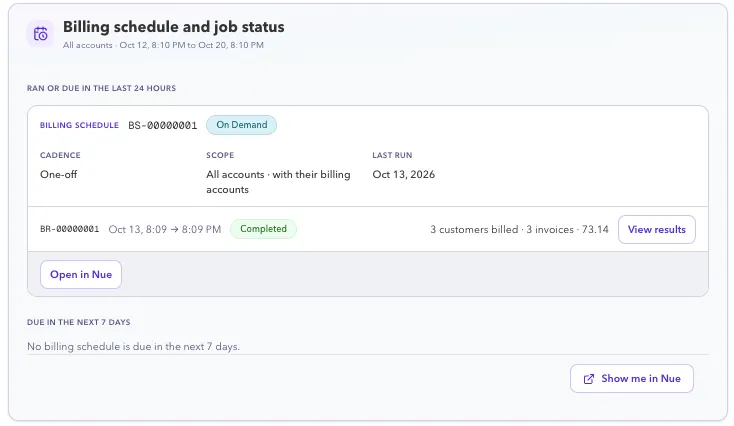The width and height of the screenshot is (734, 426).
Task: Click the 3 customers billed summary text
Action: (520, 229)
